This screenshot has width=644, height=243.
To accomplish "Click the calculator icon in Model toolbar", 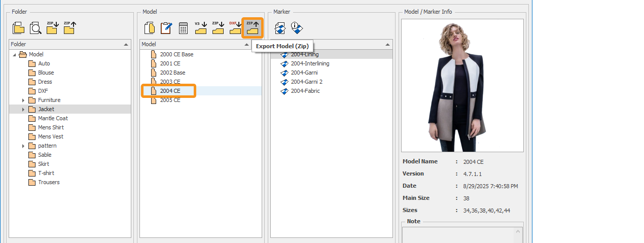I will [x=183, y=28].
